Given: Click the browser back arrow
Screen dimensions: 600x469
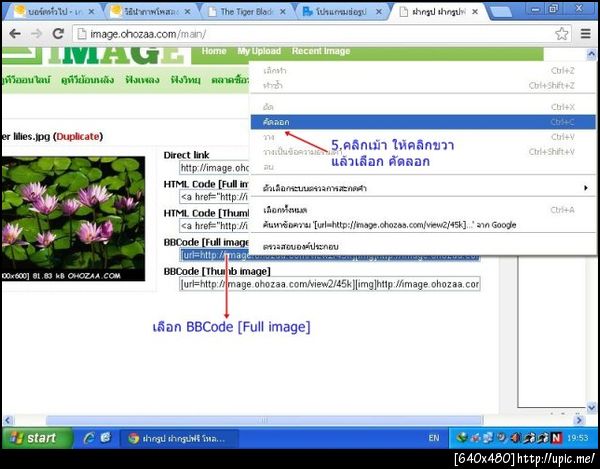Looking at the screenshot, I should click(15, 34).
